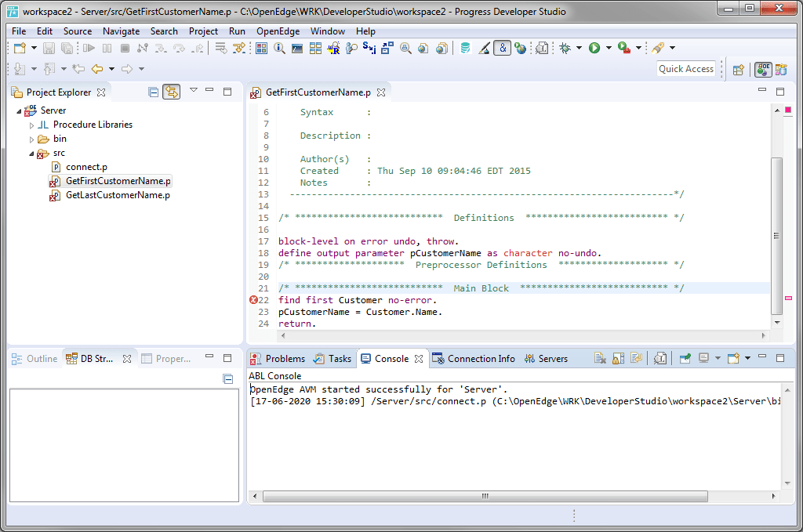Select the OpenEdge Editor perspective button
Image resolution: width=803 pixels, height=532 pixels.
pyautogui.click(x=763, y=69)
